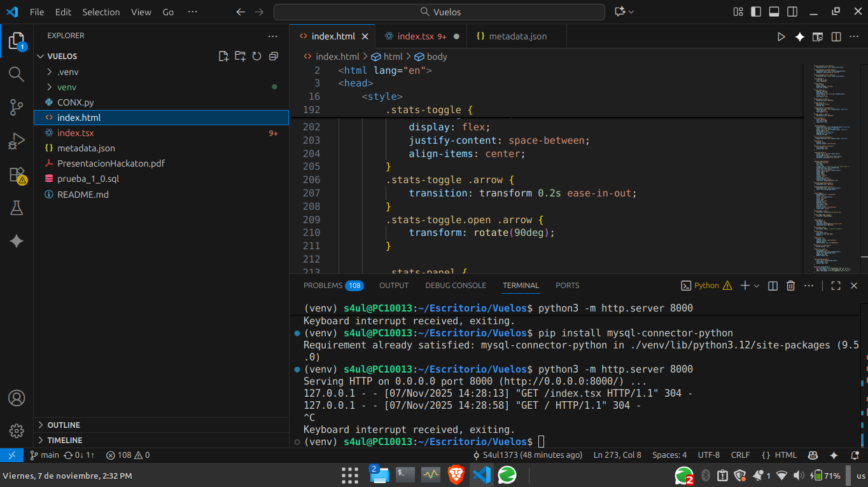Click New File icon in Explorer
Image resolution: width=868 pixels, height=487 pixels.
(223, 57)
